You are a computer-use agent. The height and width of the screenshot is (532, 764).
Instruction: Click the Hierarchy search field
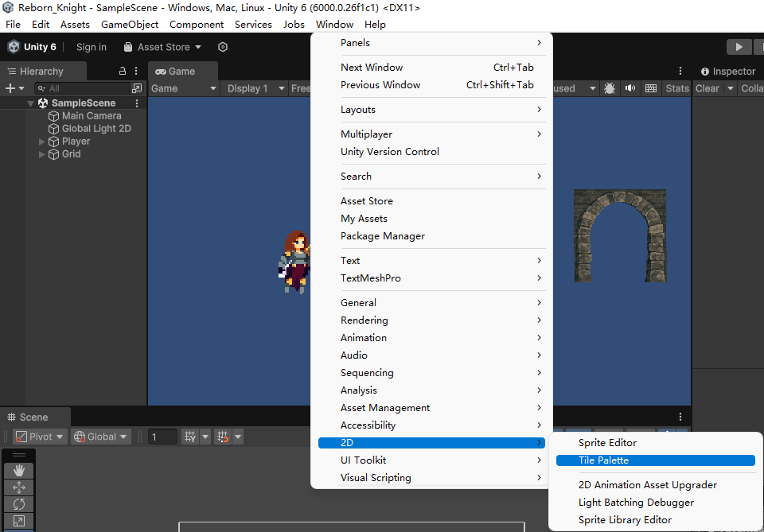pyautogui.click(x=82, y=88)
